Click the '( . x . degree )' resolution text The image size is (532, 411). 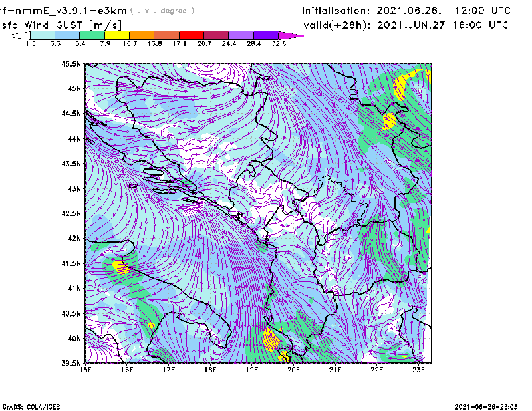162,11
